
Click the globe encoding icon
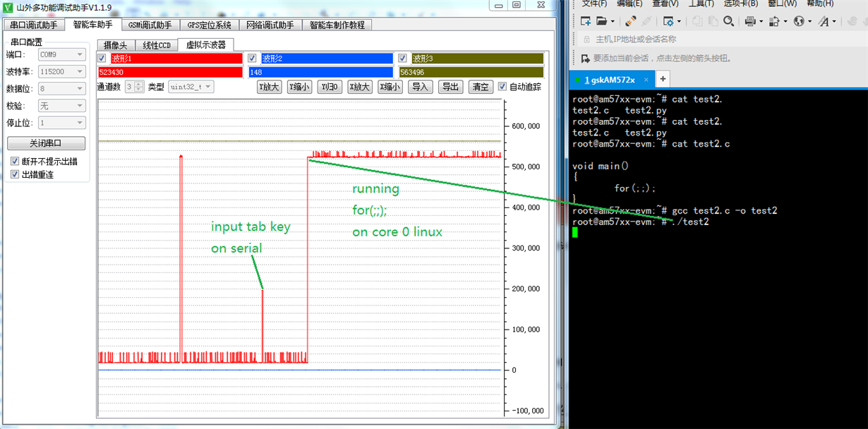coord(799,21)
